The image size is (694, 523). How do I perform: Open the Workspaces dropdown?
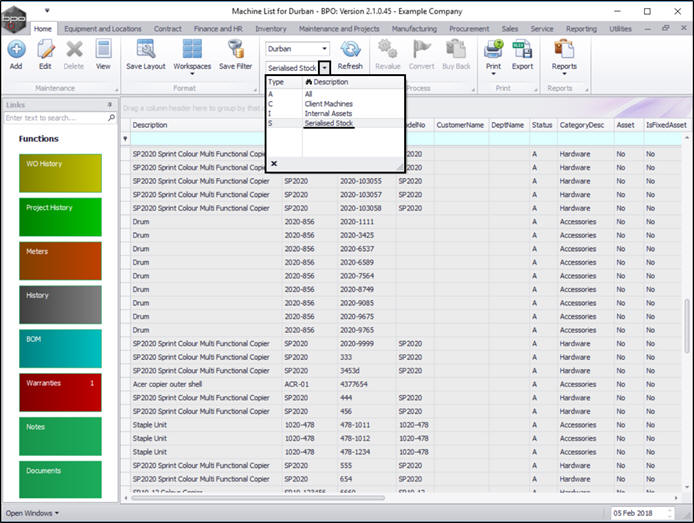pos(192,55)
